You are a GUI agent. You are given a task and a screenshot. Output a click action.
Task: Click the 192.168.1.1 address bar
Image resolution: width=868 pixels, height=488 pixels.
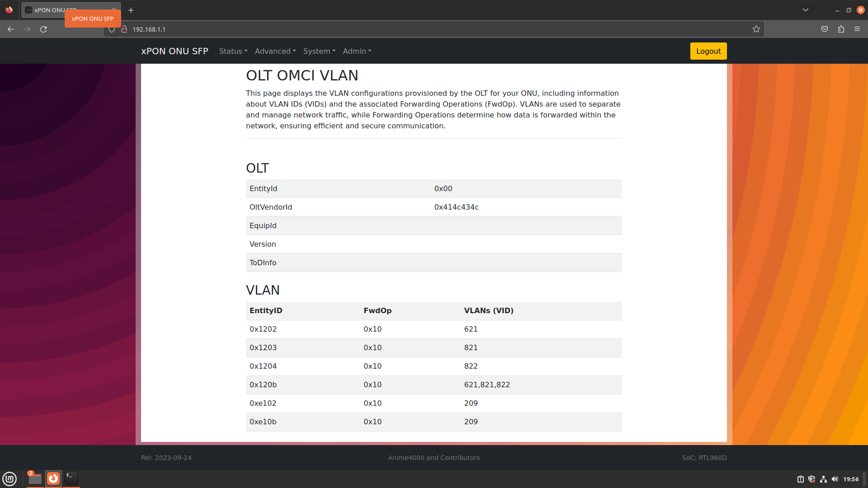tap(434, 29)
